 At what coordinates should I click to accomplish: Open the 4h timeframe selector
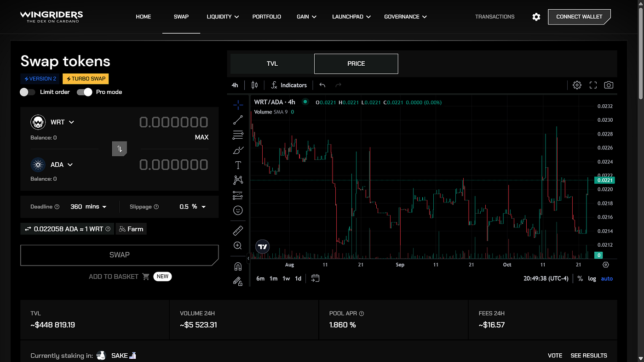click(235, 85)
